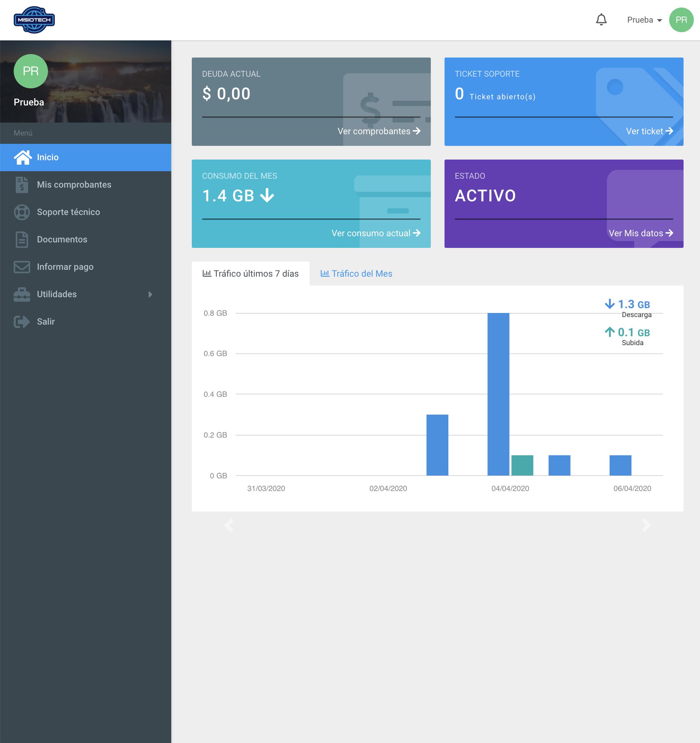Select Tráfico últimos 7 días tab
700x743 pixels.
(x=250, y=274)
